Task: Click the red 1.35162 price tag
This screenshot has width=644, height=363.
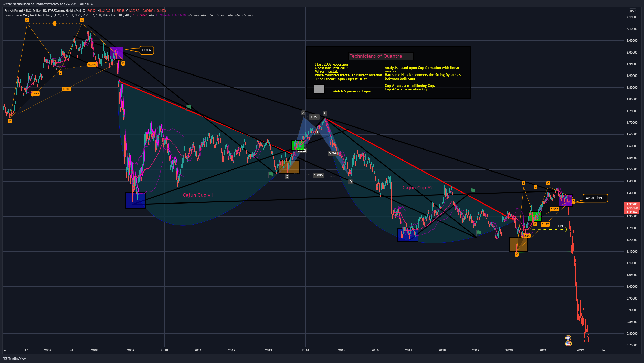Action: pos(632,212)
